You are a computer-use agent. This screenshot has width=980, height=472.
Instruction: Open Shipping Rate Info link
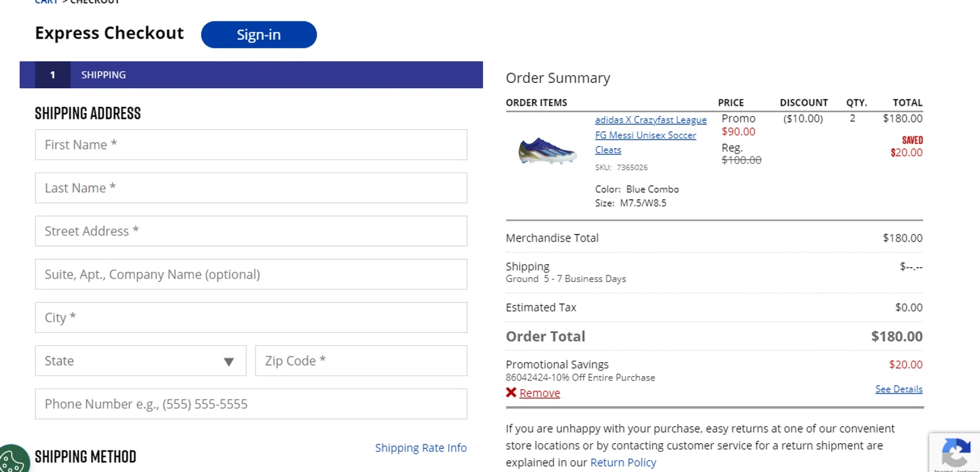(421, 448)
